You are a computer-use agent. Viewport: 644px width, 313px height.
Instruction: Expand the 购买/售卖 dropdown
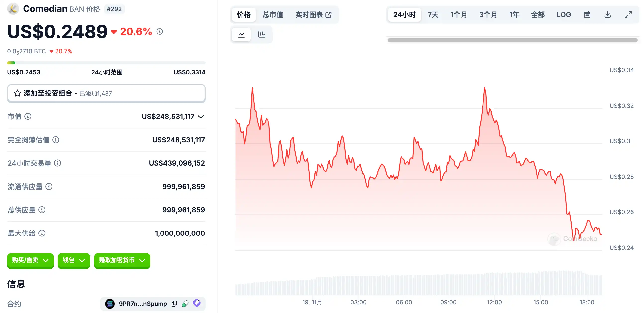pos(30,260)
